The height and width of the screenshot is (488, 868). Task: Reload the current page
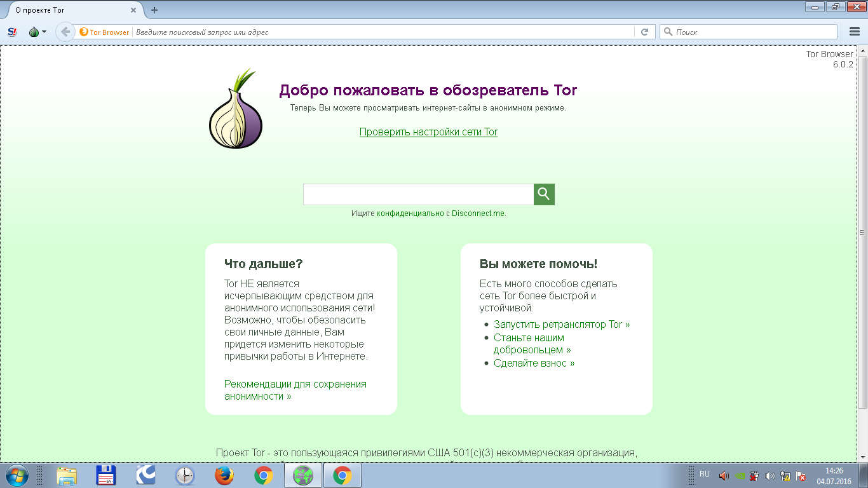(x=644, y=32)
